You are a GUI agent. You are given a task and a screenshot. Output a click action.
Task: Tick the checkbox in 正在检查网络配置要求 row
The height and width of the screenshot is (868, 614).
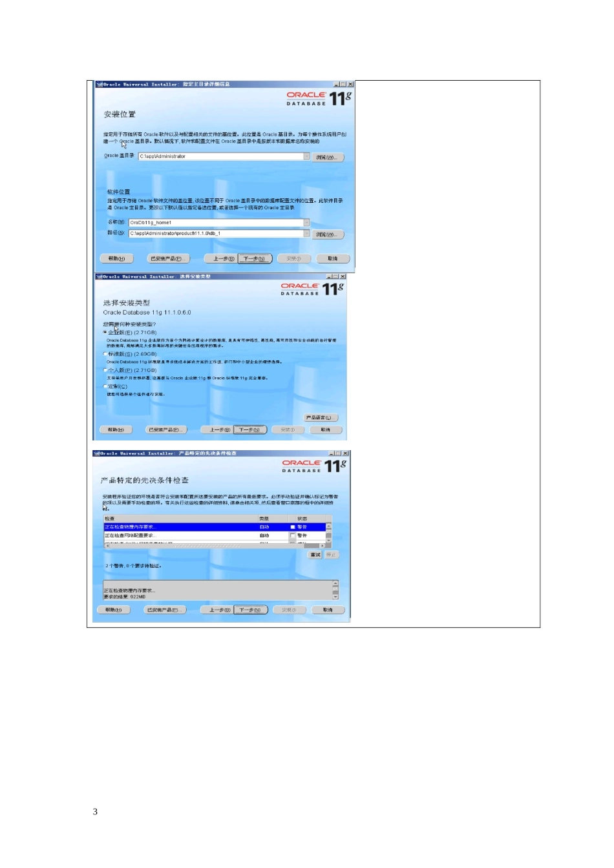click(x=293, y=535)
